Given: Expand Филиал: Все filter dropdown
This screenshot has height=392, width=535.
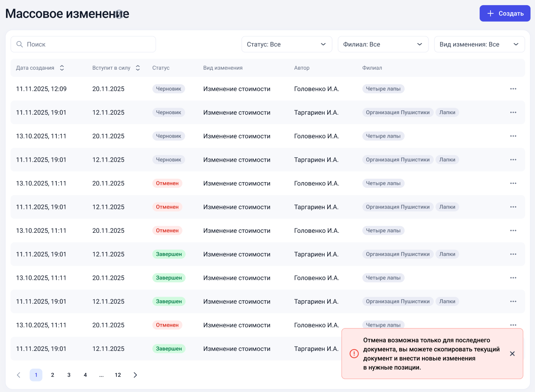Looking at the screenshot, I should click(383, 44).
